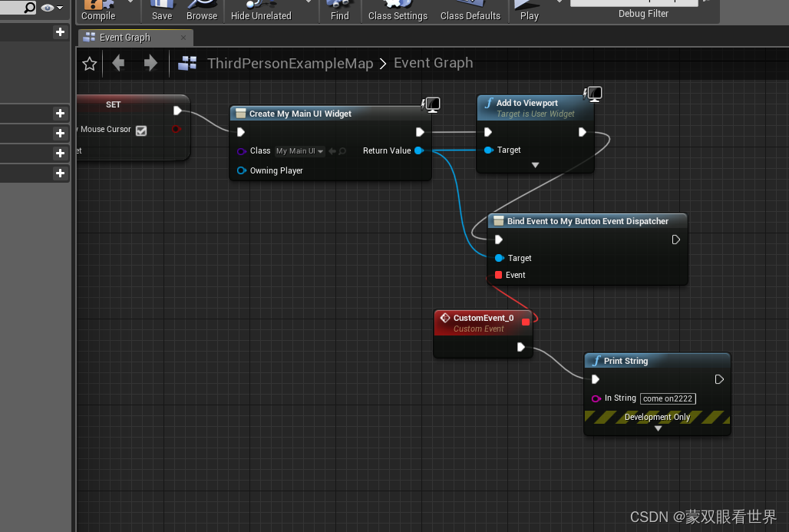Click the red Event delegate pin
Screen dimensions: 789x532
498,275
